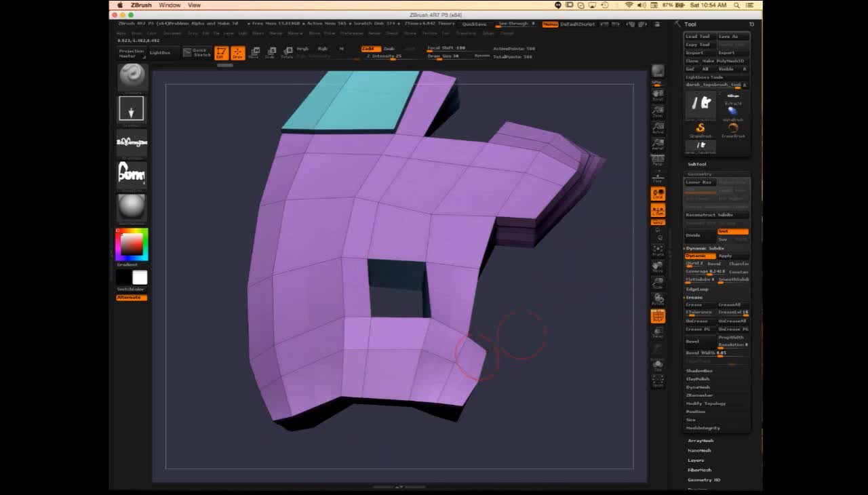
Task: Click the Load Tool button
Action: point(701,37)
